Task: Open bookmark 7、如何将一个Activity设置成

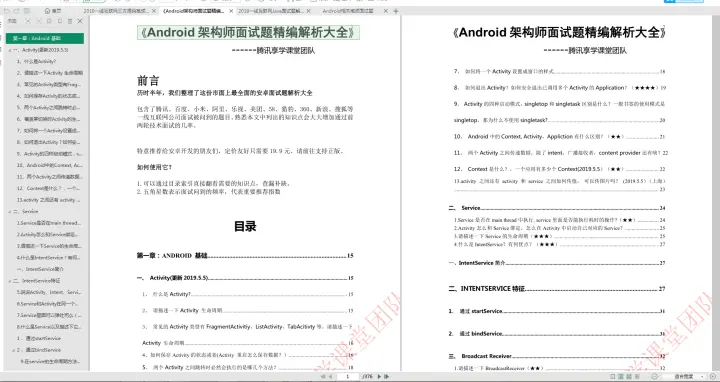Action: tap(48, 130)
